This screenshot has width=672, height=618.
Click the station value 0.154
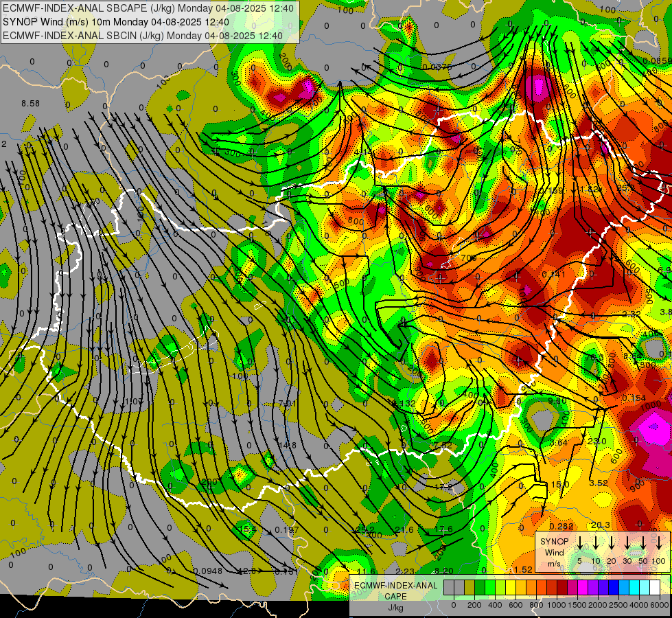[634, 398]
